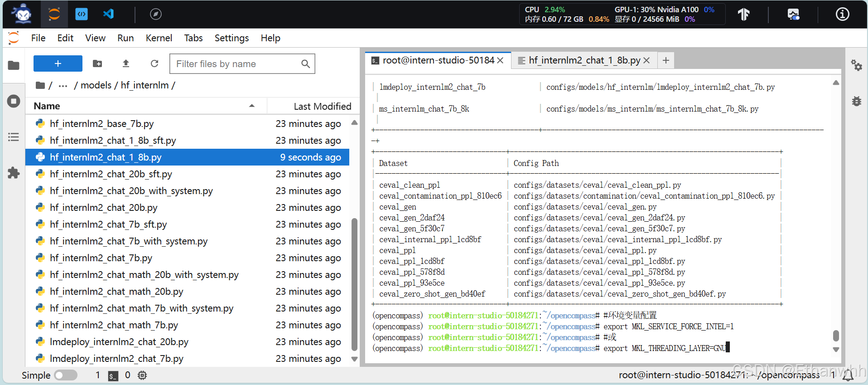Select file hf_internlm2_chat_7b_sft.py

click(187, 224)
